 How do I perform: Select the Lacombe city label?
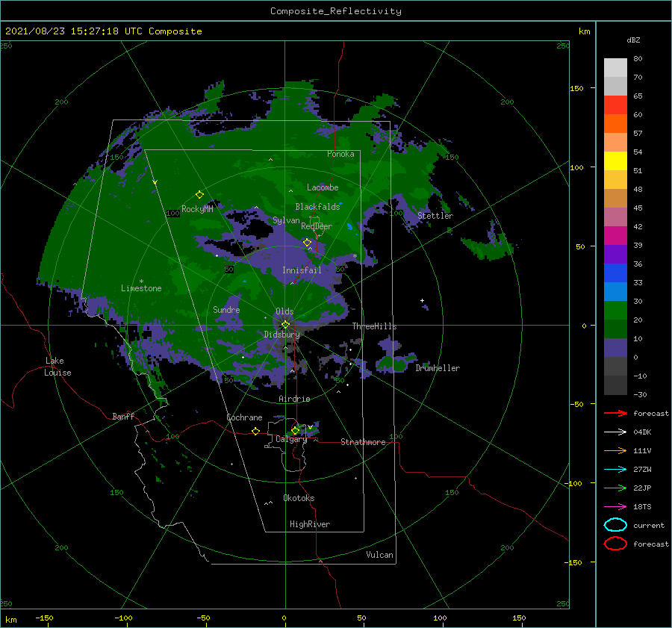pyautogui.click(x=323, y=187)
